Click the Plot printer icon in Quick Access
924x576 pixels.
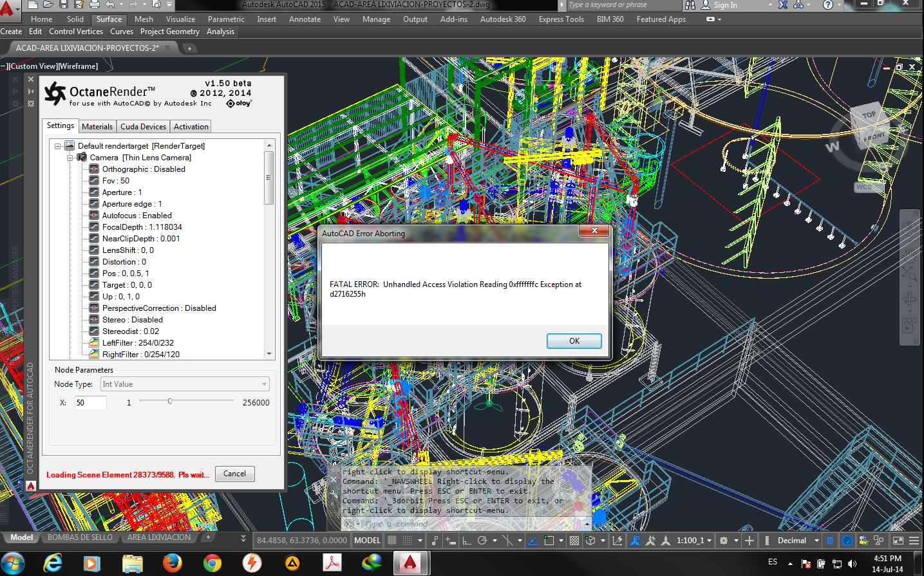click(95, 5)
